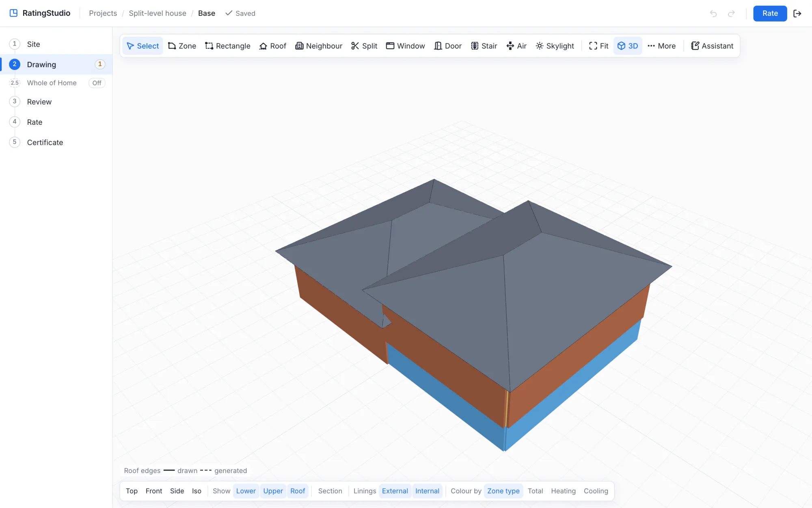Activate the Stair tool

(x=484, y=46)
